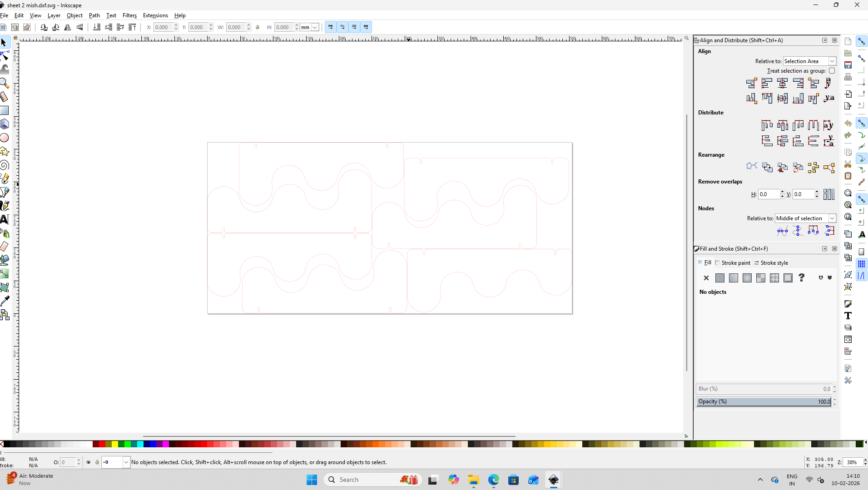
Task: Click the X coordinate input field
Action: [x=163, y=27]
